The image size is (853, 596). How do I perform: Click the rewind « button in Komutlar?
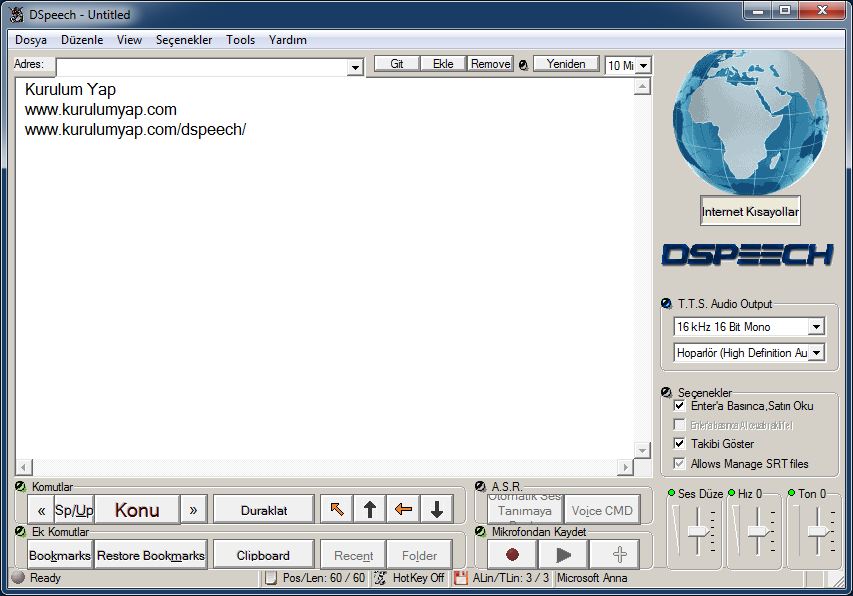(41, 510)
